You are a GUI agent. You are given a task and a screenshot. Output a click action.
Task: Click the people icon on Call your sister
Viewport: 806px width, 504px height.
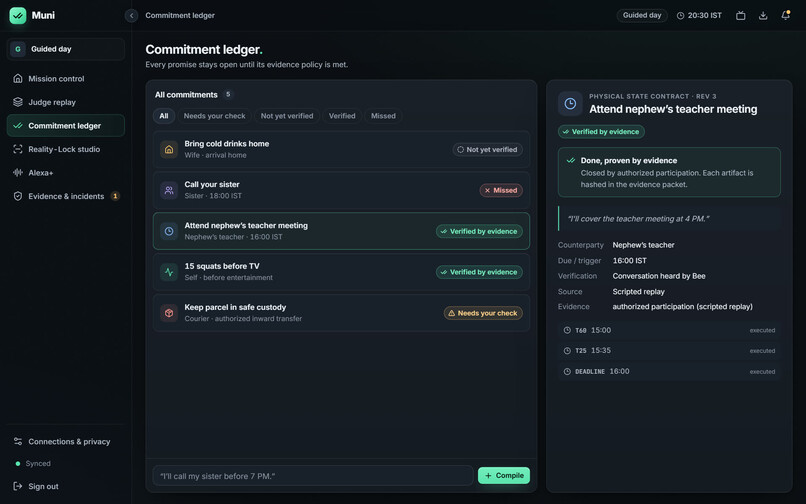(169, 190)
